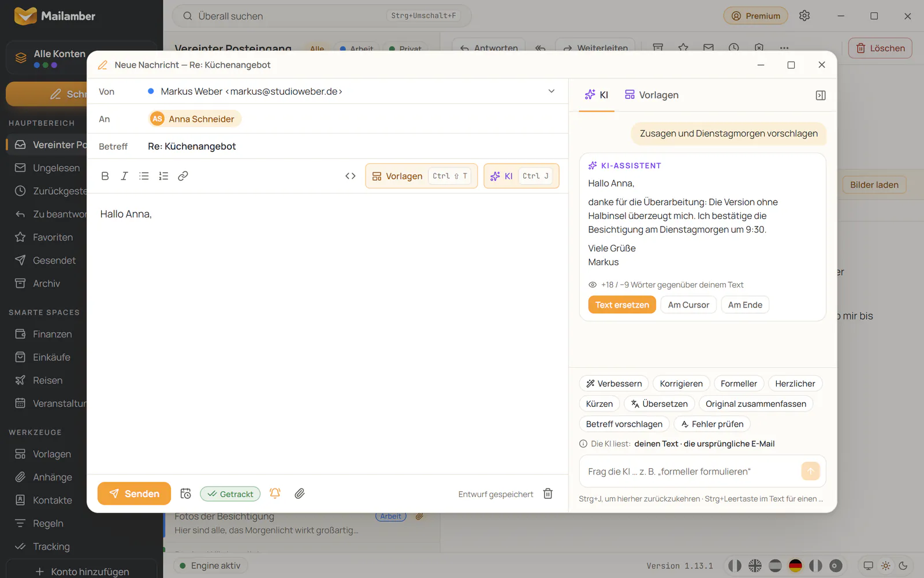Screen dimensions: 924x578
Task: Discard the draft with the trash icon
Action: click(x=548, y=494)
